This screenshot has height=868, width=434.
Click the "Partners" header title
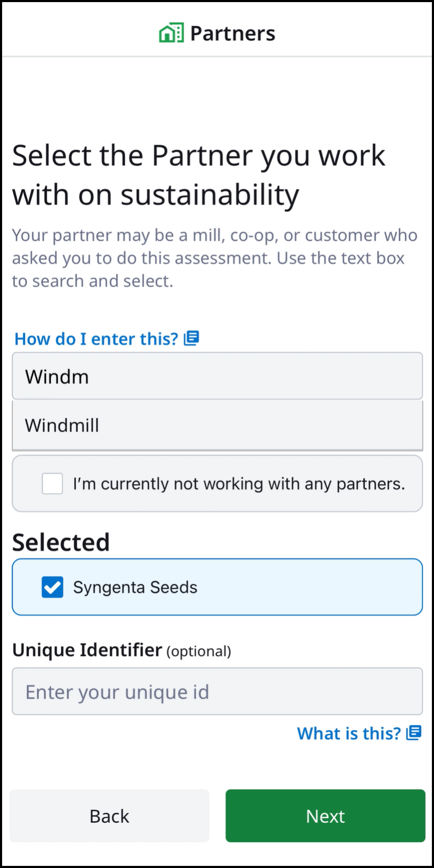click(233, 34)
